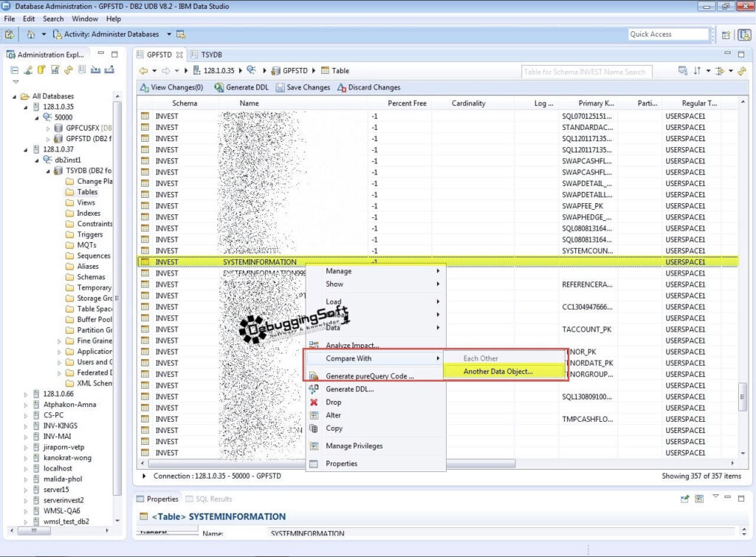Click View Changes(0) button
Screen dimensions: 756x557
(171, 87)
